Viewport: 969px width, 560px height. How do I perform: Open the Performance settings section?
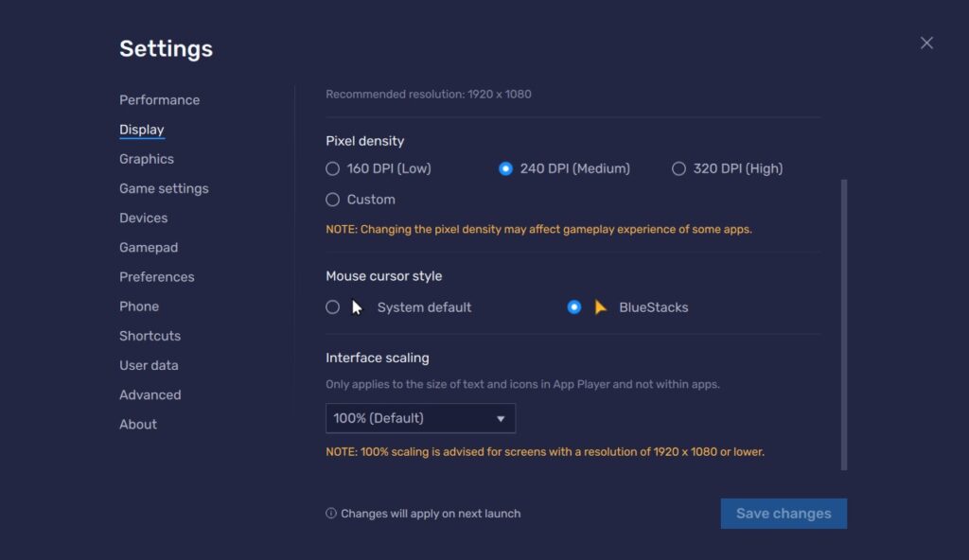coord(159,99)
